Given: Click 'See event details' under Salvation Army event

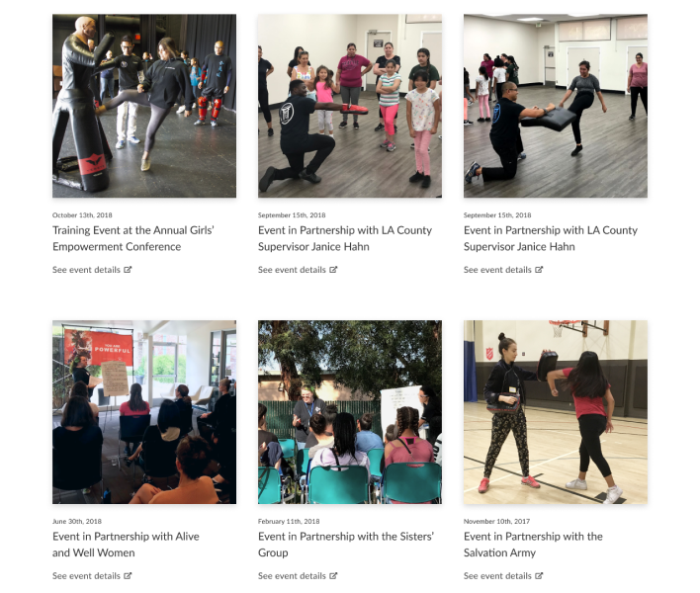Looking at the screenshot, I should pos(497,575).
